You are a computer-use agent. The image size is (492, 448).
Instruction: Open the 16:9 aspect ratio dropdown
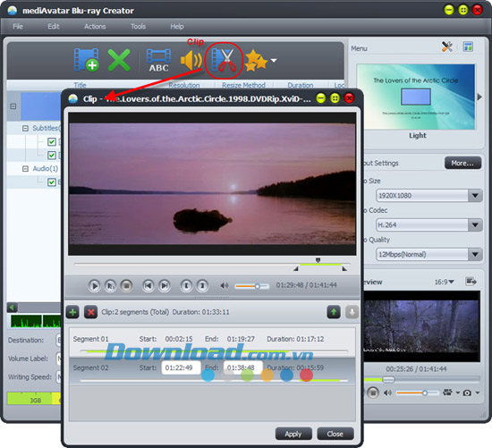click(444, 282)
